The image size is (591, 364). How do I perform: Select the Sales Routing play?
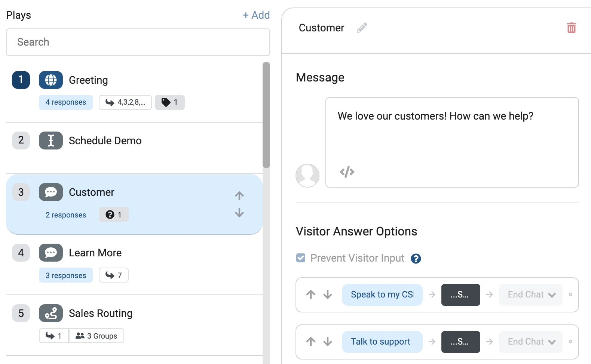point(134,325)
